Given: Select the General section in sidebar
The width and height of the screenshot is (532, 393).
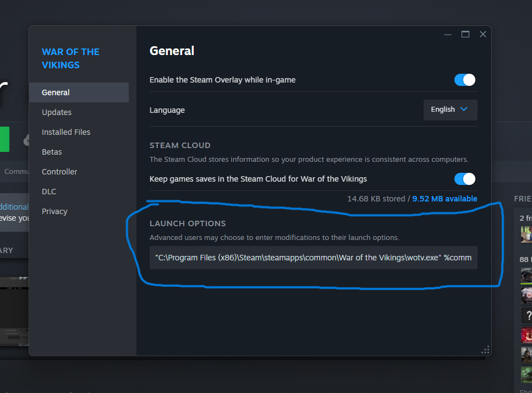Looking at the screenshot, I should point(56,92).
